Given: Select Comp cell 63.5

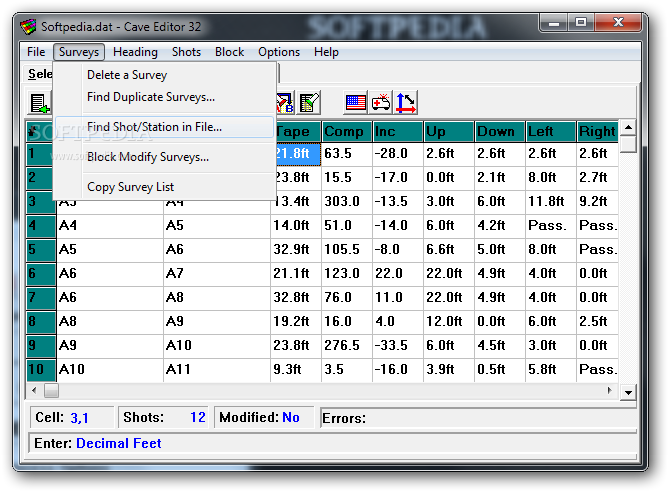Looking at the screenshot, I should pos(347,154).
